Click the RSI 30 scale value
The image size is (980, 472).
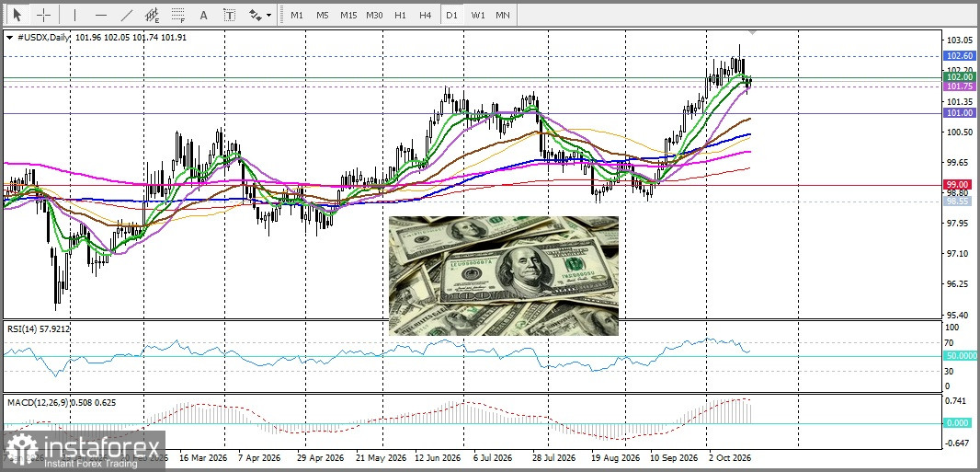949,372
